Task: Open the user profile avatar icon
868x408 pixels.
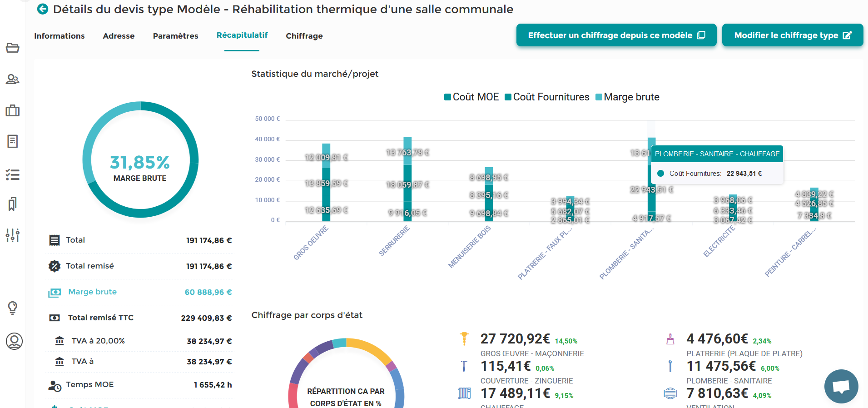Action: pyautogui.click(x=14, y=341)
